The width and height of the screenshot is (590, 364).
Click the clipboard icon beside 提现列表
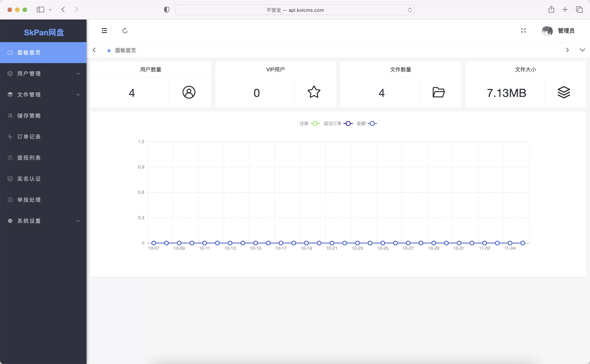coord(10,158)
